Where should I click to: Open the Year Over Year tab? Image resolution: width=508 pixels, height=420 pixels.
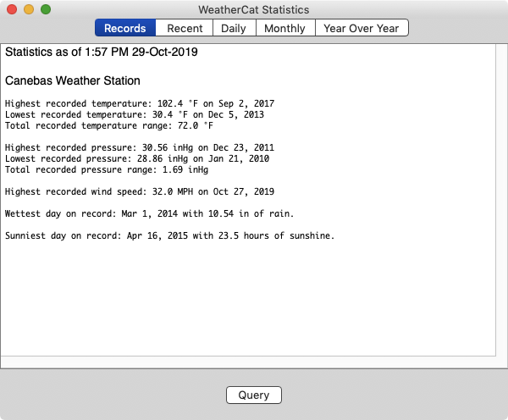click(362, 28)
